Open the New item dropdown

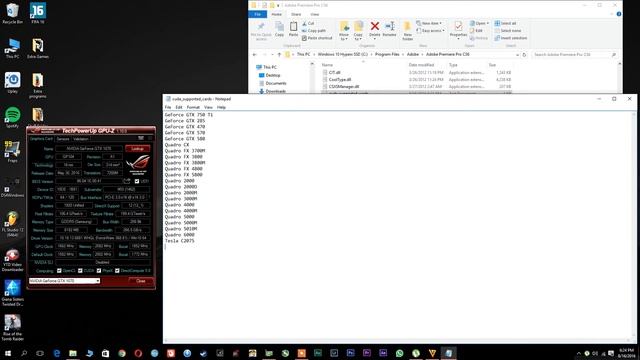tap(429, 23)
